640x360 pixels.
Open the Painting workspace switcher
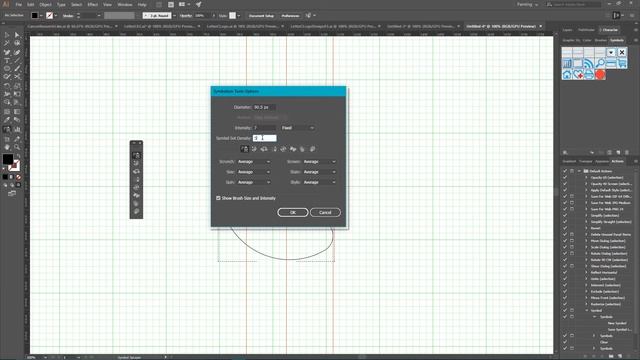pyautogui.click(x=527, y=4)
